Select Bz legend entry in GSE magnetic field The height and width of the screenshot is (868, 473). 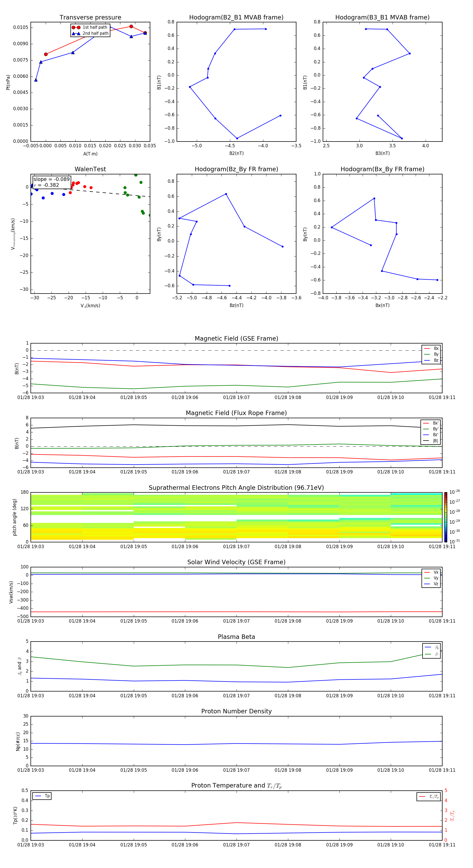pyautogui.click(x=431, y=360)
